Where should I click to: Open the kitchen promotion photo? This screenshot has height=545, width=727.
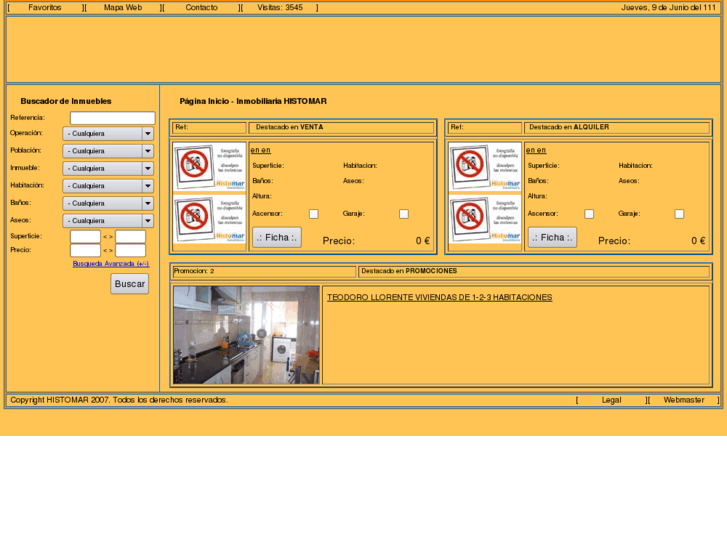247,335
